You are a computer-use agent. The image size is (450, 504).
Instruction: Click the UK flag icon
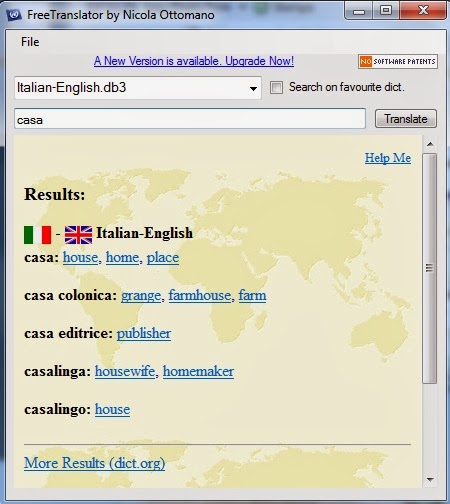(78, 235)
